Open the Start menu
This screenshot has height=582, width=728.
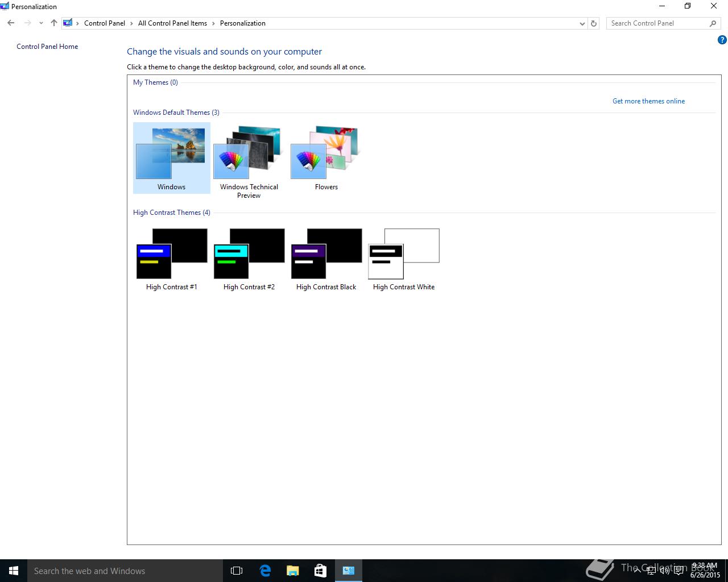14,571
